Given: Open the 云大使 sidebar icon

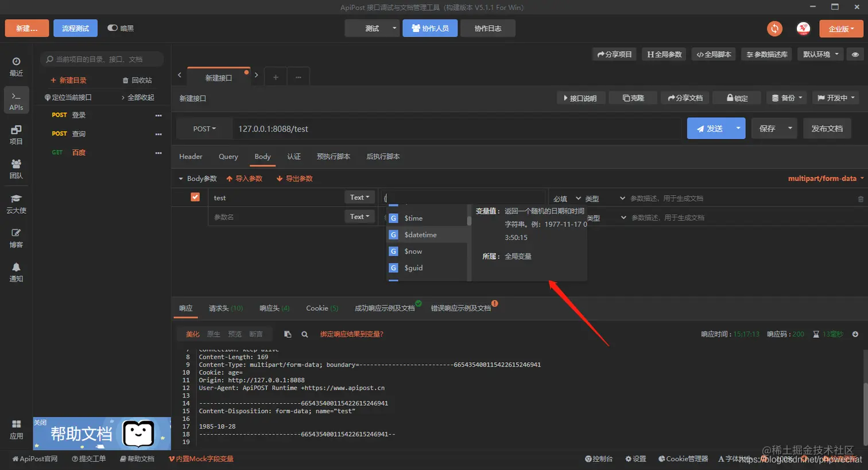Looking at the screenshot, I should [16, 204].
